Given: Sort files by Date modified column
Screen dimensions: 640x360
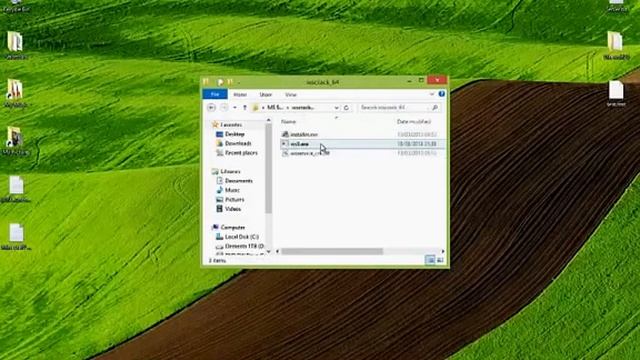Looking at the screenshot, I should coord(414,122).
